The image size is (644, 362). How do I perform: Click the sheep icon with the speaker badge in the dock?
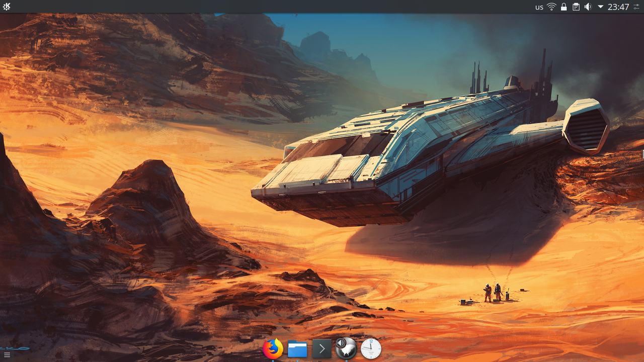click(x=346, y=348)
